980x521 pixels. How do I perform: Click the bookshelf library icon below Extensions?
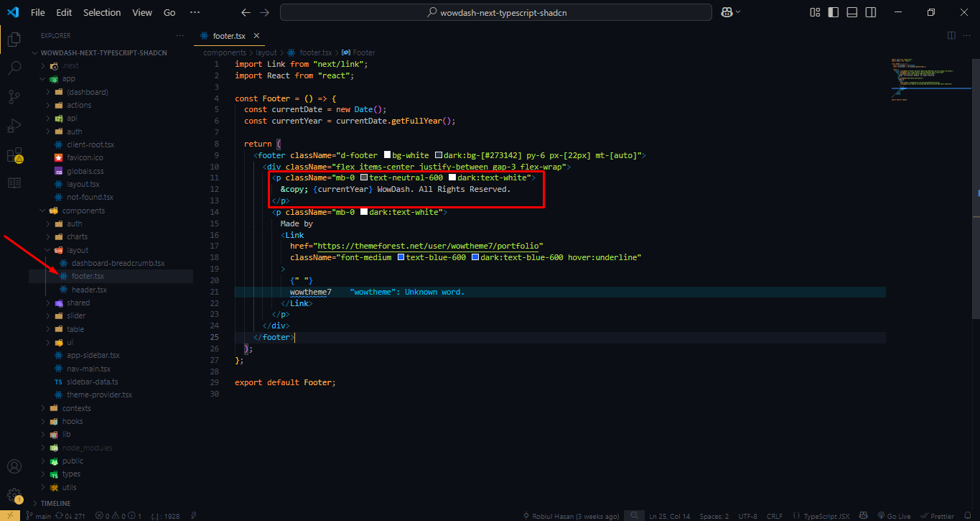pos(14,182)
